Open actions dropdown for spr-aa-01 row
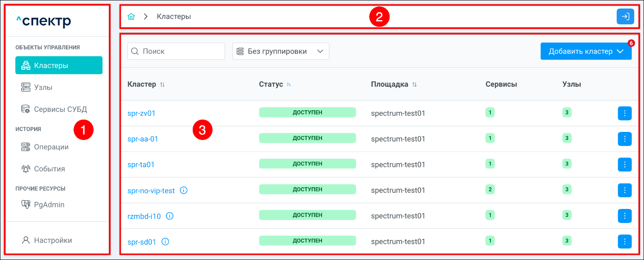This screenshot has height=260, width=644. click(x=624, y=139)
